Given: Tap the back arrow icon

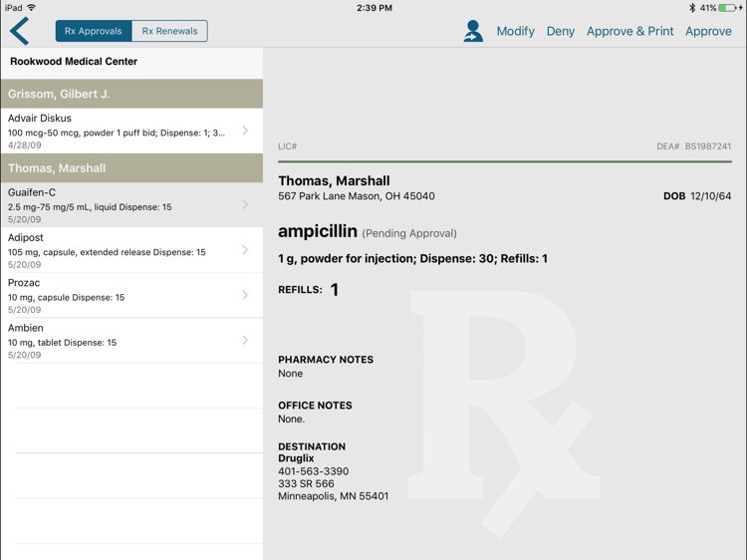Looking at the screenshot, I should (x=20, y=31).
